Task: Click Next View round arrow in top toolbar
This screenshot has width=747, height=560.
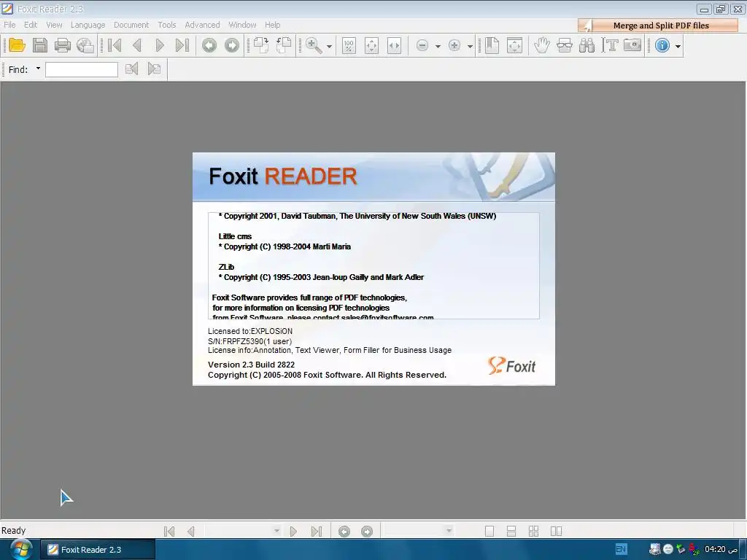Action: [232, 45]
